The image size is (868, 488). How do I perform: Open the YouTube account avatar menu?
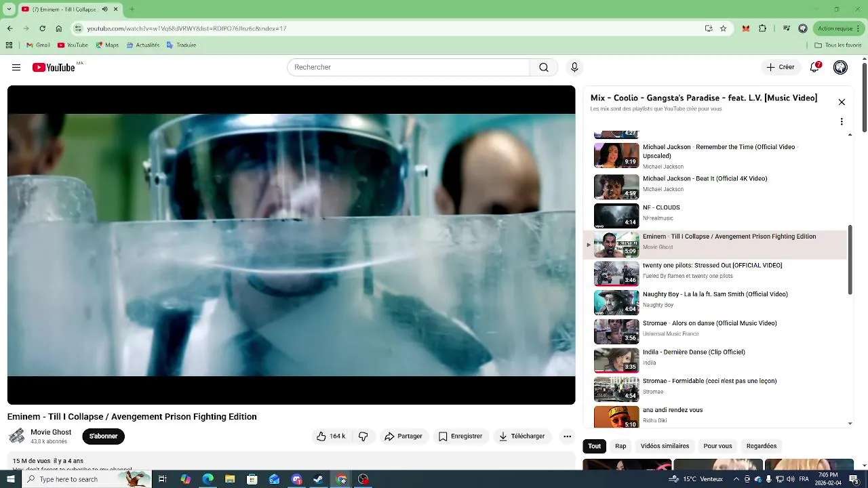(x=840, y=67)
